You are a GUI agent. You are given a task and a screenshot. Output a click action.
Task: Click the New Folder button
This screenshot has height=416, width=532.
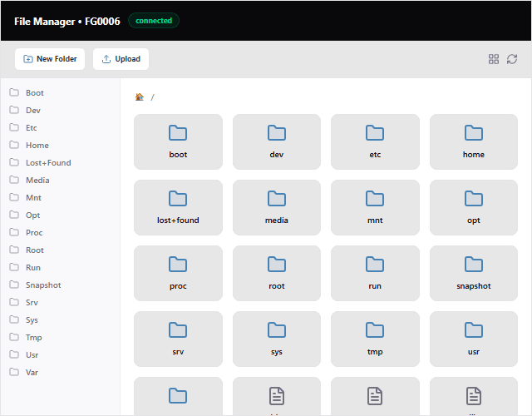click(x=50, y=59)
